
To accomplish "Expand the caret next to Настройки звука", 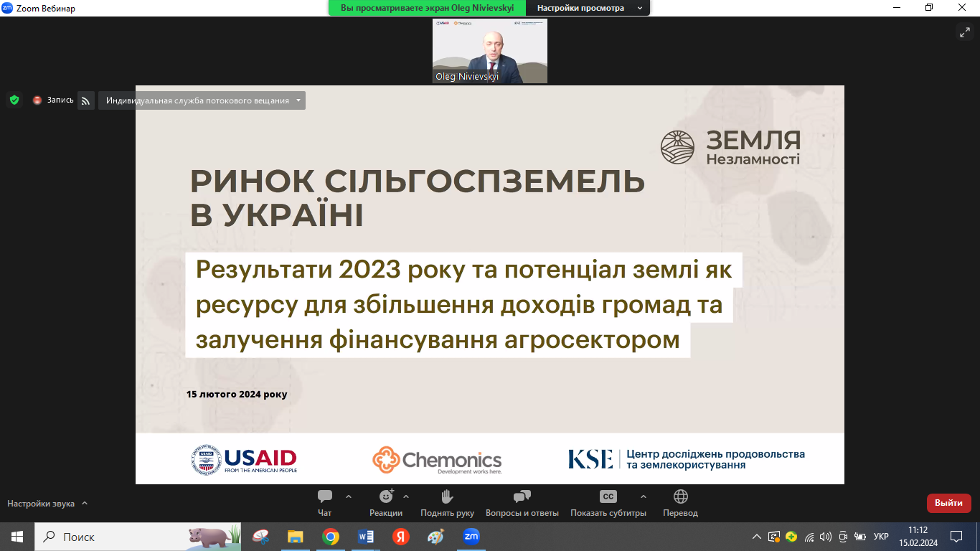I will 84,503.
